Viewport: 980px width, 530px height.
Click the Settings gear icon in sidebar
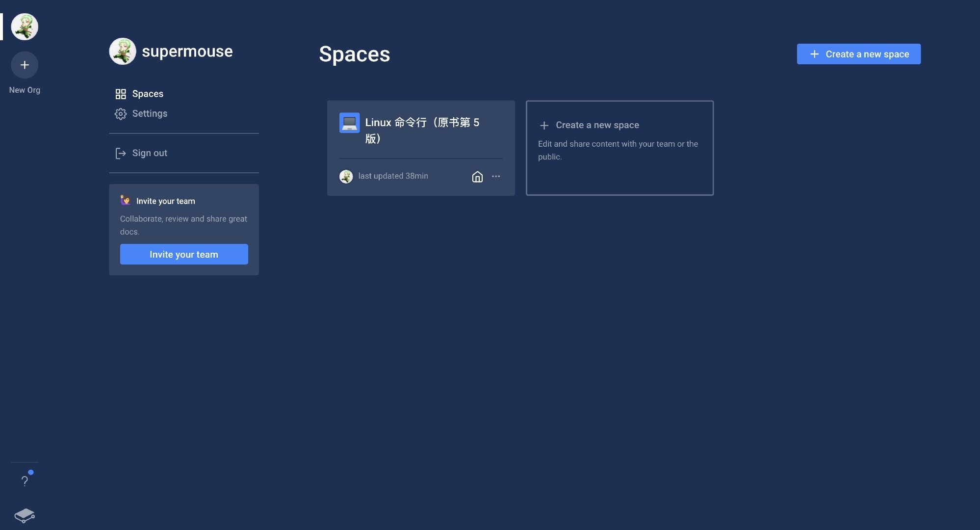pos(120,114)
